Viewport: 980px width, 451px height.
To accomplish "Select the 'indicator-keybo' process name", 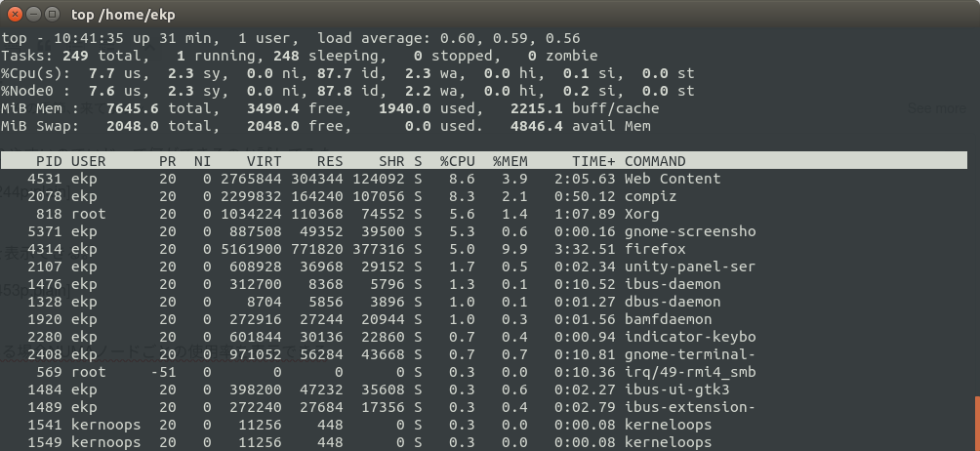I will [x=690, y=336].
